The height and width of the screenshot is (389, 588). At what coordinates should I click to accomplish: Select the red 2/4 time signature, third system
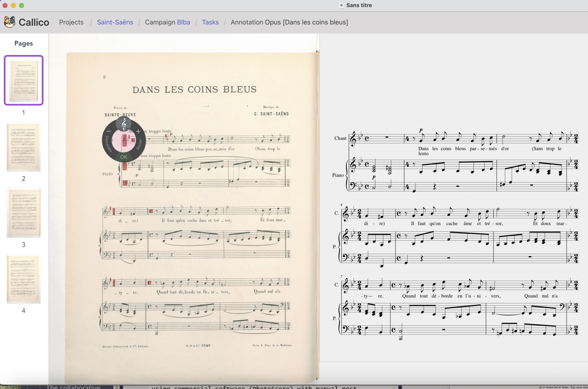(114, 283)
